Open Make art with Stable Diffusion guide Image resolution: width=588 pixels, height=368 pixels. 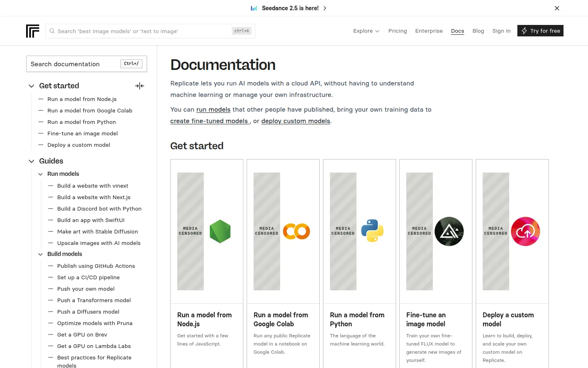[x=98, y=231]
